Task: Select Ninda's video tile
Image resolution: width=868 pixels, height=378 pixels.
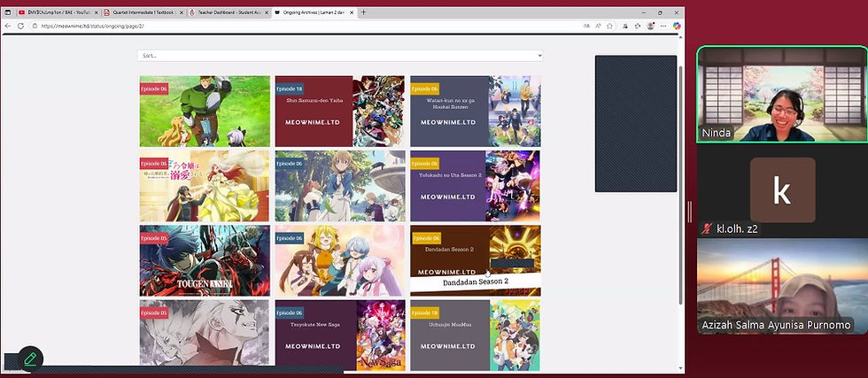Action: click(782, 95)
